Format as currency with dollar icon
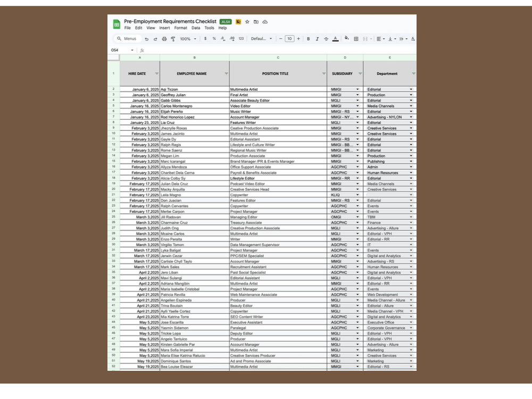This screenshot has width=532, height=399. click(x=205, y=39)
